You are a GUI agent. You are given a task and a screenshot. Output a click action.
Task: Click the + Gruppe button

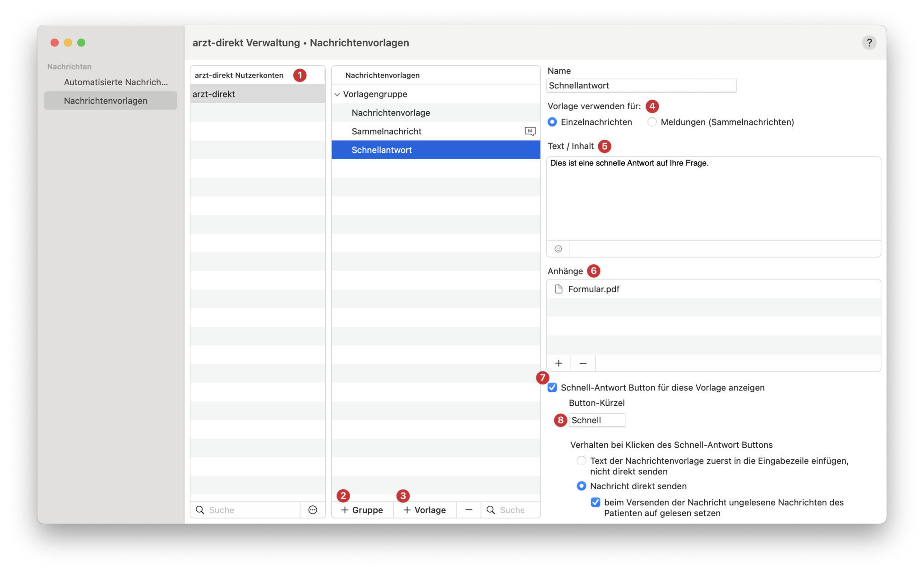click(362, 509)
